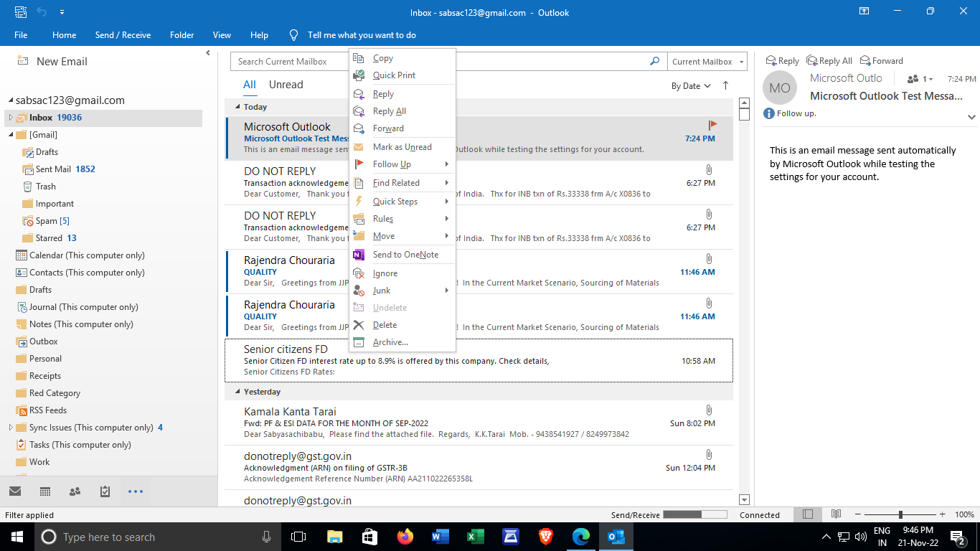
Task: Expand the message header chevron in reading pane
Action: tap(971, 117)
